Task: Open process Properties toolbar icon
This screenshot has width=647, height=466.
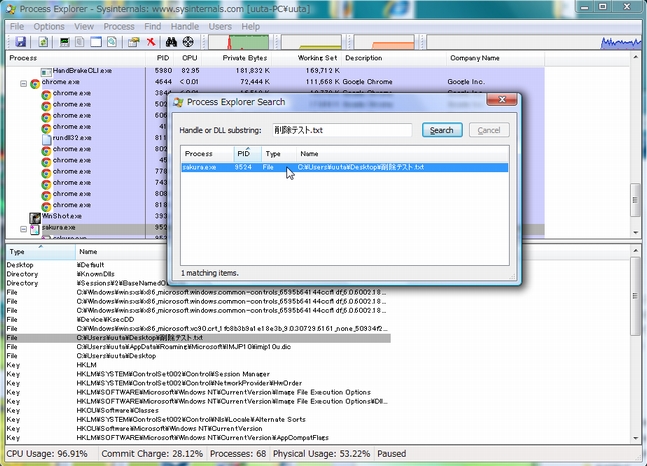Action: (x=133, y=42)
